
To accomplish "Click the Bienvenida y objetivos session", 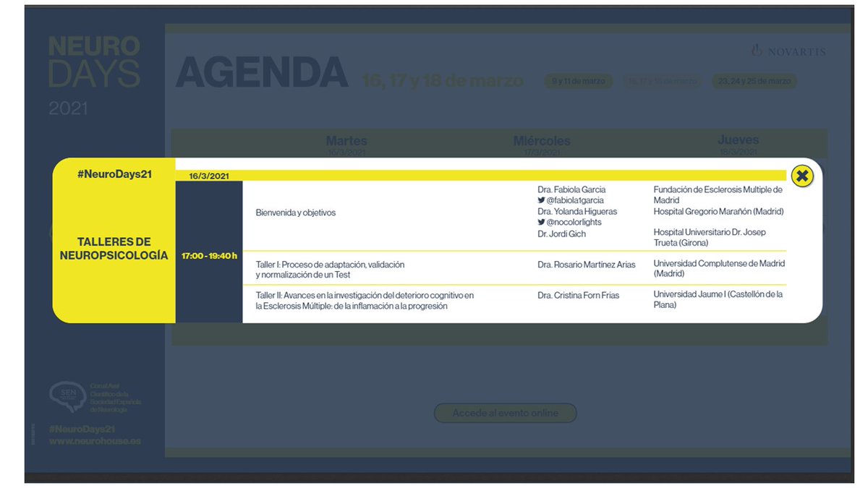I will [296, 213].
